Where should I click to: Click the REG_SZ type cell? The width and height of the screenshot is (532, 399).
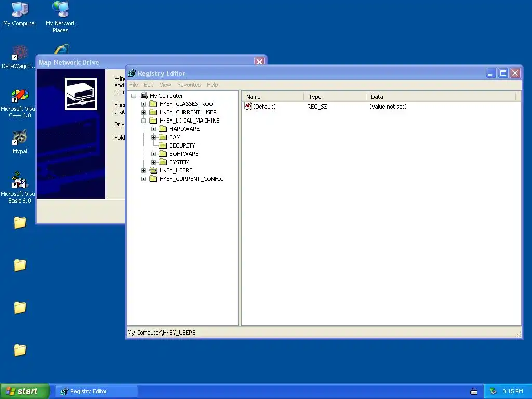(x=317, y=107)
